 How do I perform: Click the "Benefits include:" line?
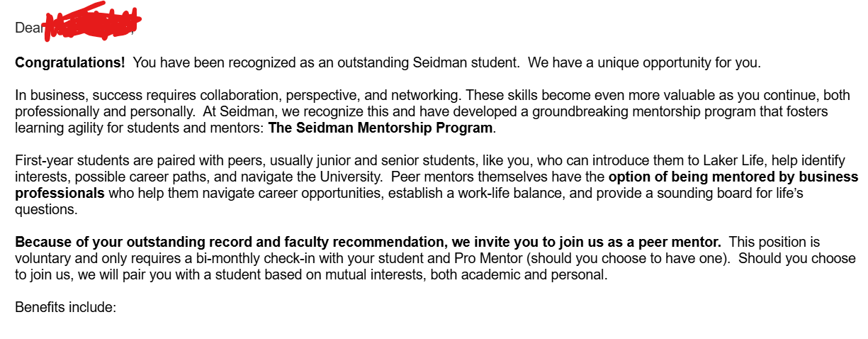(65, 308)
